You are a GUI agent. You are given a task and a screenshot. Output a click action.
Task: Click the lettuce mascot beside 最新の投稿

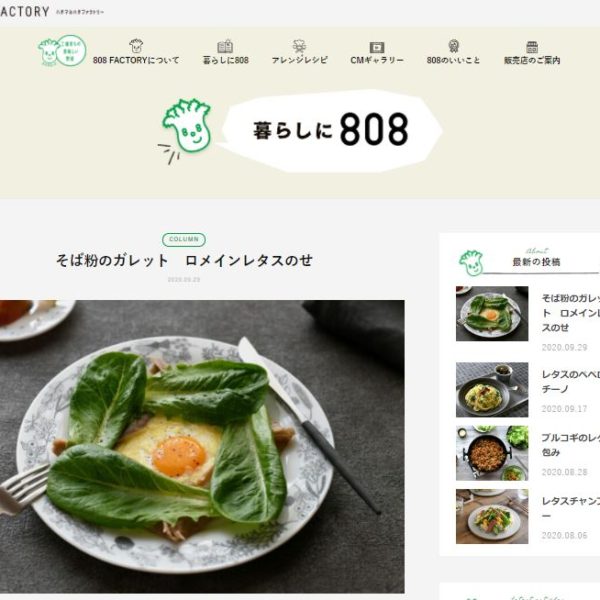pyautogui.click(x=471, y=262)
